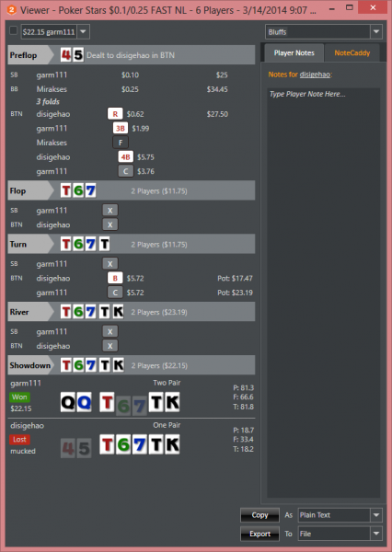Click disigehao's R raise badge

tap(115, 114)
